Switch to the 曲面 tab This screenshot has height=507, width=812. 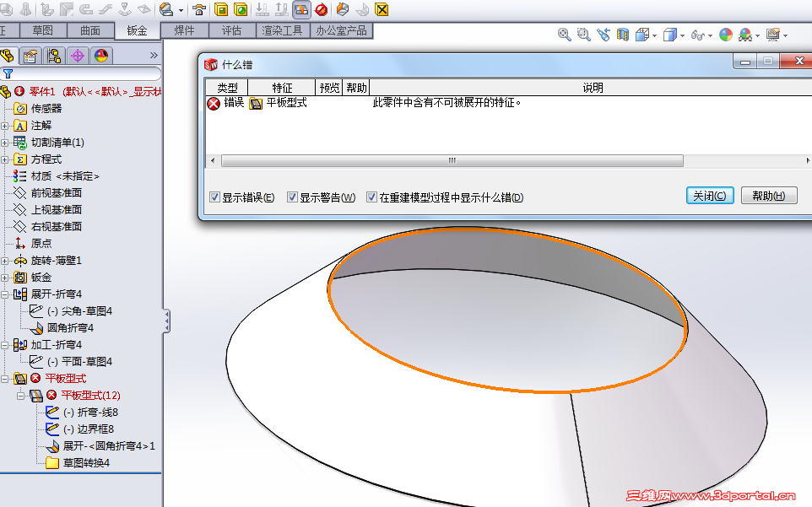(90, 30)
